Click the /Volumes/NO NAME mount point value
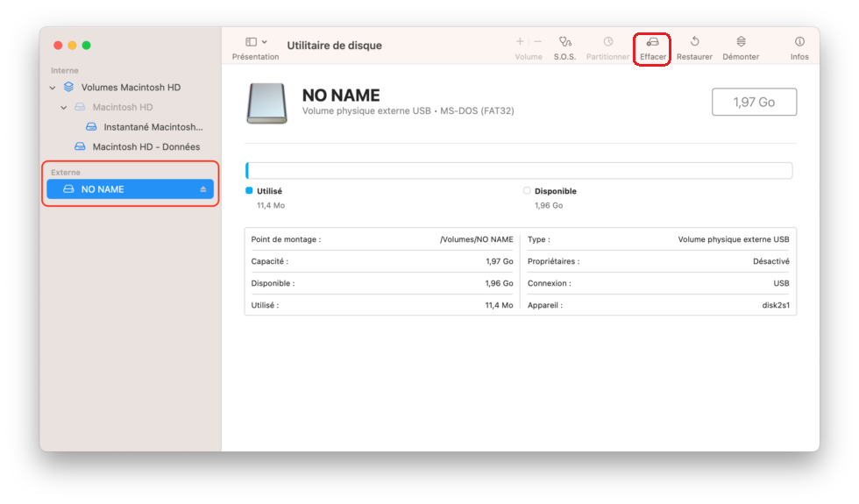 pyautogui.click(x=477, y=239)
